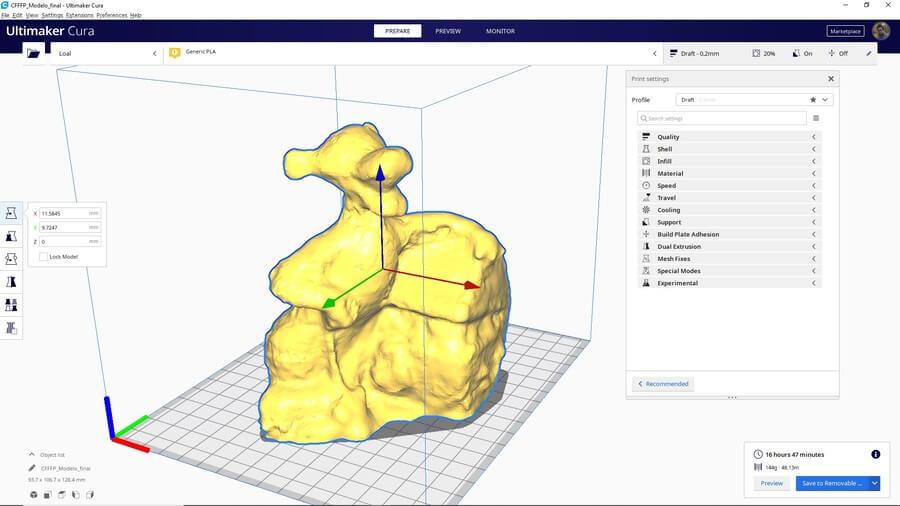Click the pencil edit icon in settings bar

coord(868,53)
